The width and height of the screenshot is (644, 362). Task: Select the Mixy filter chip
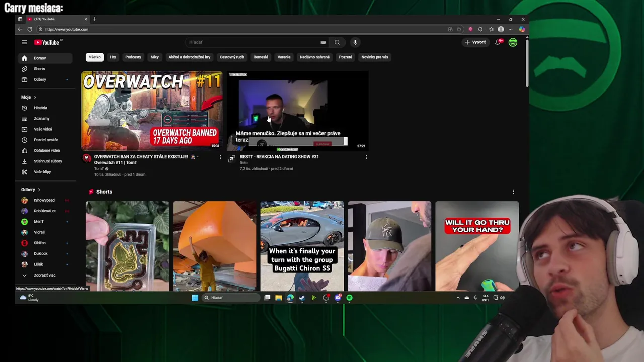point(155,57)
